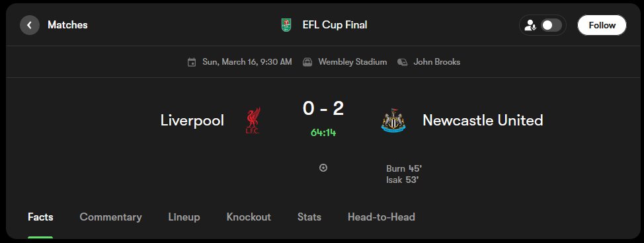The height and width of the screenshot is (243, 644).
Task: Go back using the left chevron button
Action: 30,25
